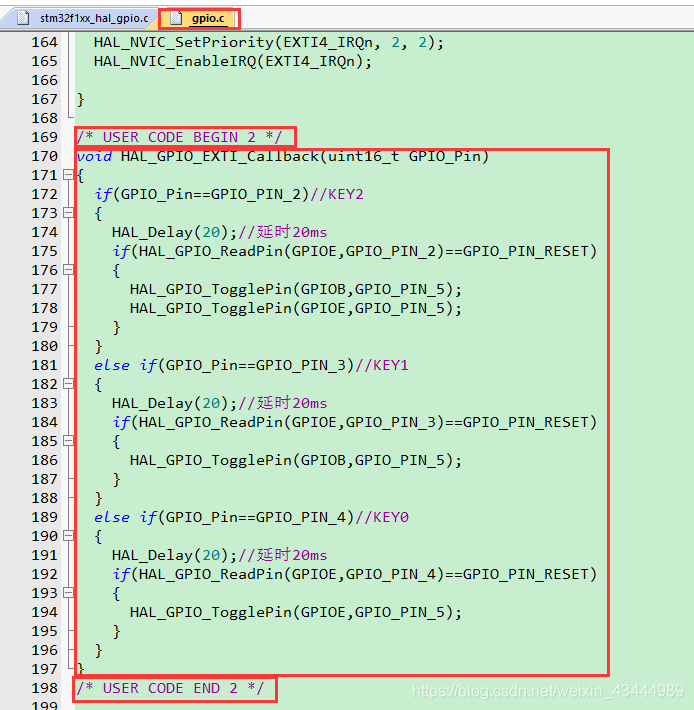Click ReadPin GPIO_PIN_4 check on line 192

pyautogui.click(x=354, y=575)
